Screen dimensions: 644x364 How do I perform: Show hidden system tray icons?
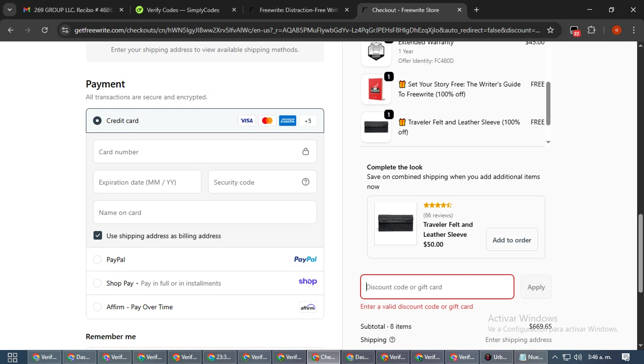[x=555, y=357]
